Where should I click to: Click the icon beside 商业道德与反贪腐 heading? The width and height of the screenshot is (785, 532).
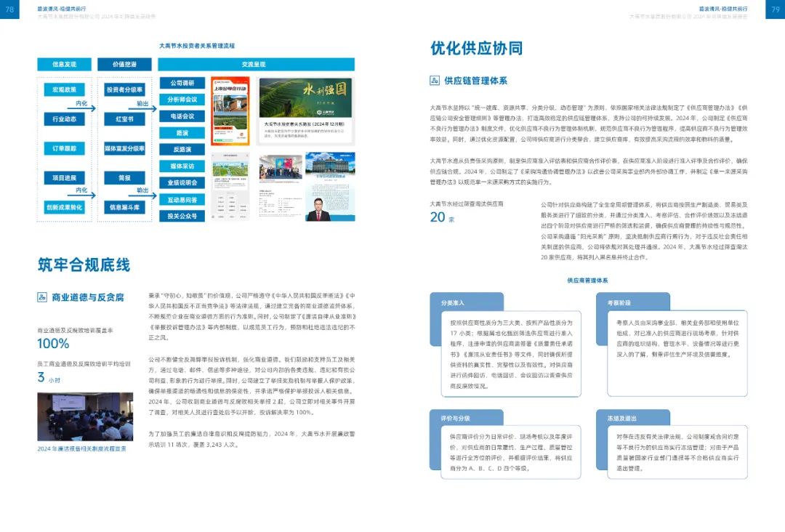tap(42, 297)
